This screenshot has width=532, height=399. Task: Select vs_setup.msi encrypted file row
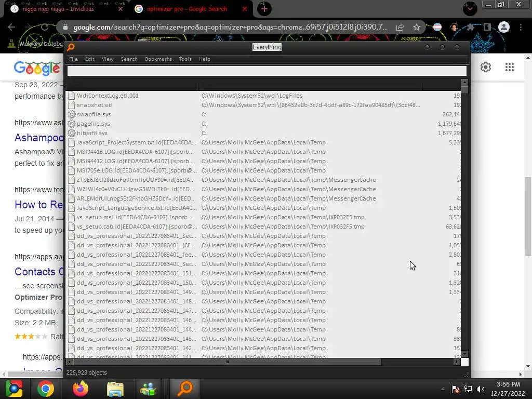coord(263,217)
